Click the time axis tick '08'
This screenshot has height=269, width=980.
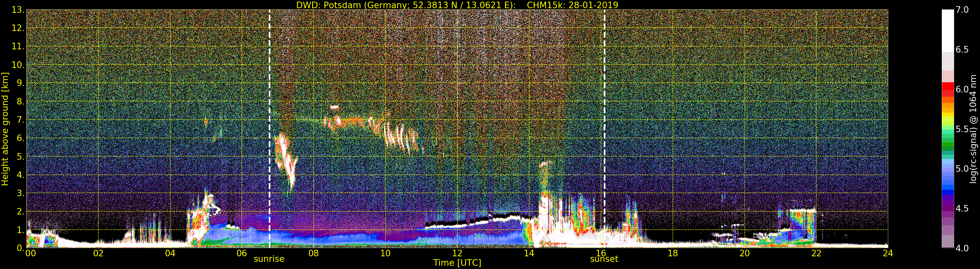[x=313, y=253]
